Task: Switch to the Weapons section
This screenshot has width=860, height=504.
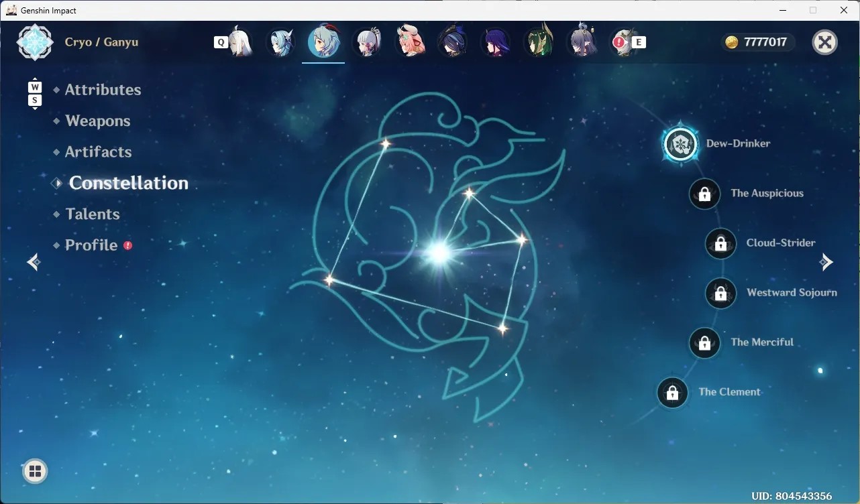Action: (x=98, y=121)
